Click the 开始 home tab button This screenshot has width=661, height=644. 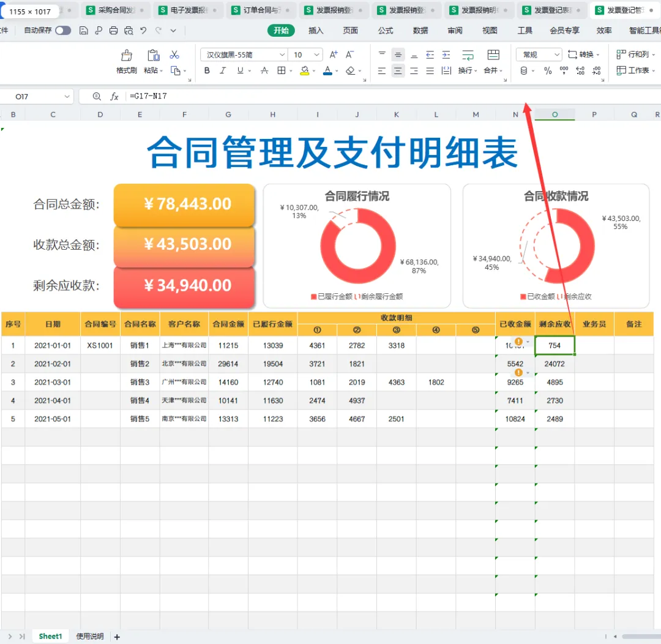[281, 31]
